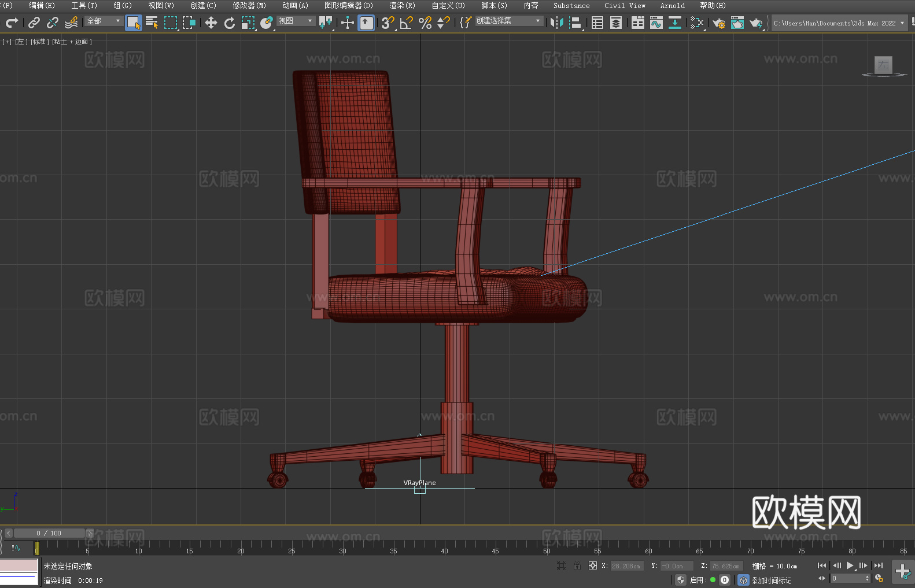Toggle the Layer Explorer icon

pyautogui.click(x=616, y=23)
